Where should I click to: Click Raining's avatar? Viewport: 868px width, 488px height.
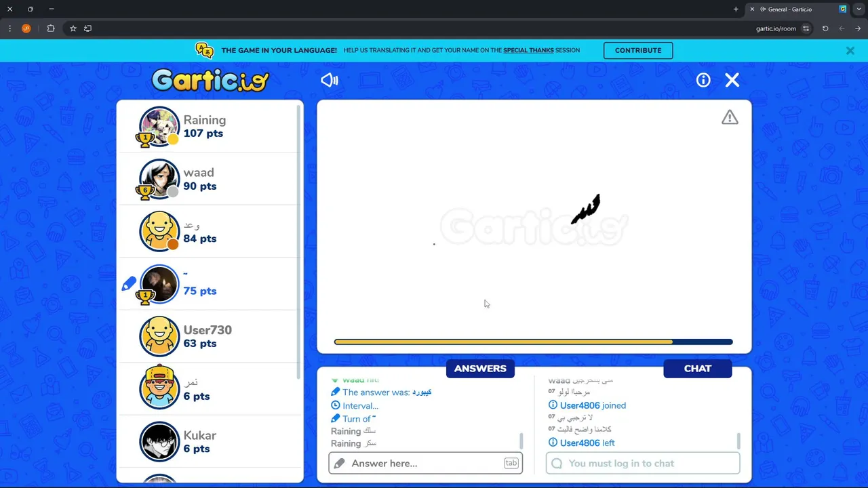(x=159, y=126)
